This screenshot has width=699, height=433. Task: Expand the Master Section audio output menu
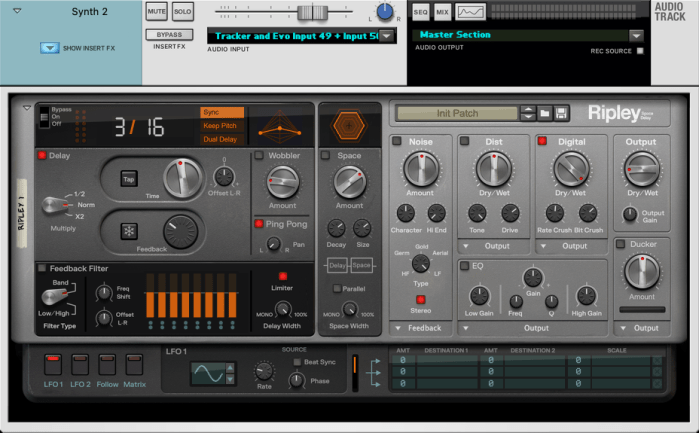click(x=636, y=35)
